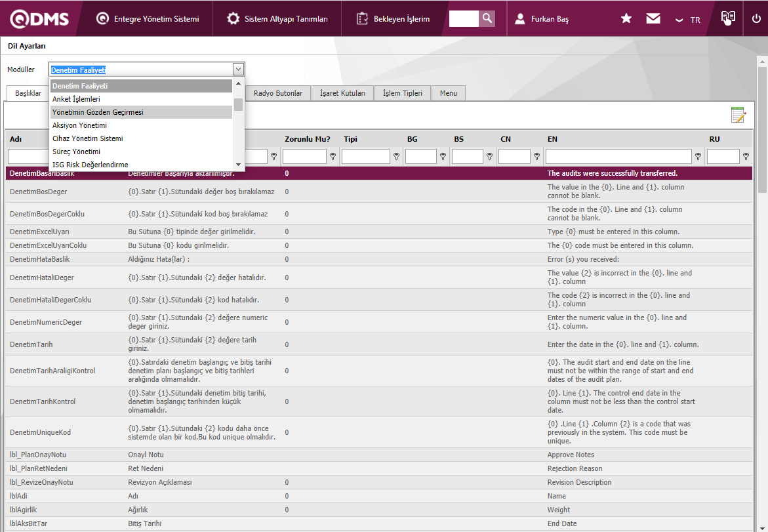Click filter icon next to EN field
The height and width of the screenshot is (532, 768).
(x=698, y=157)
